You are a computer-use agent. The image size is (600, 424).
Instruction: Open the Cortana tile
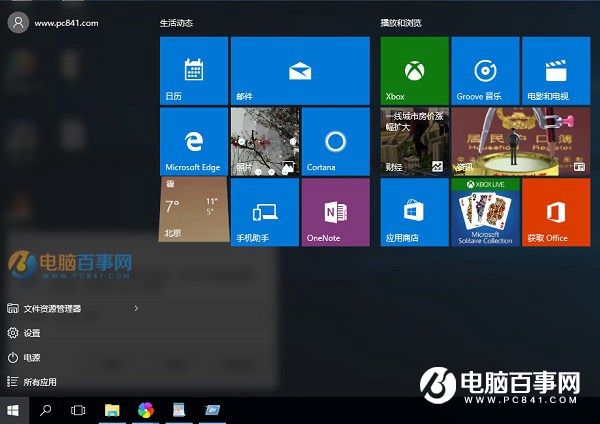click(336, 142)
